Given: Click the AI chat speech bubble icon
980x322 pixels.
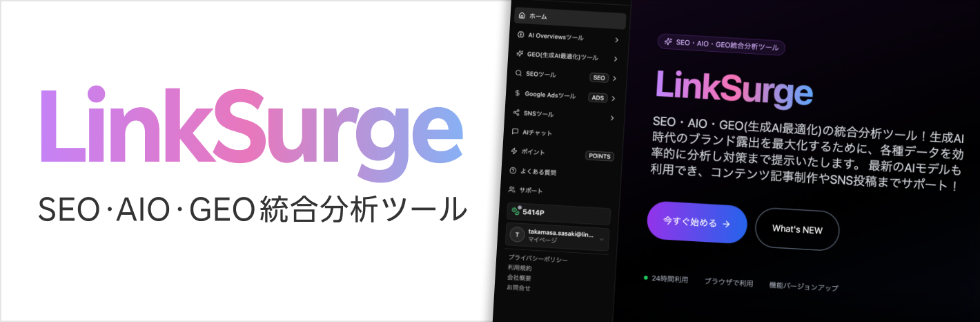Looking at the screenshot, I should [516, 131].
